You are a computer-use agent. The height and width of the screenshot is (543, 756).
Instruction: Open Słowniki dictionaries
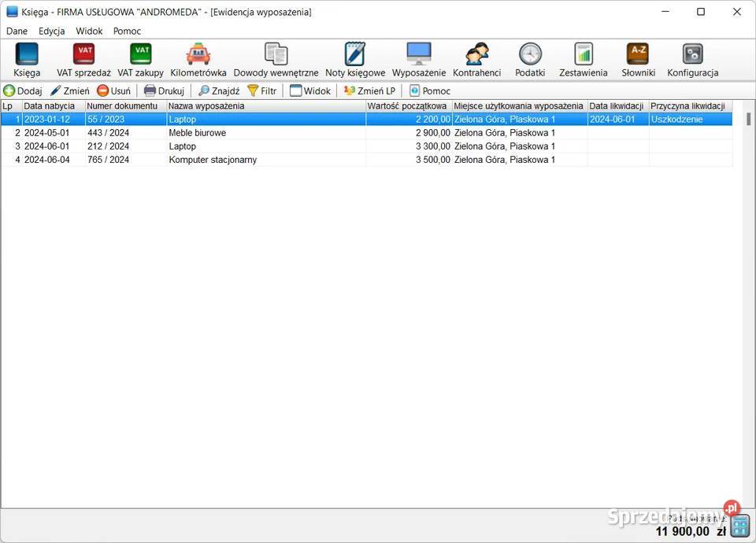point(638,59)
